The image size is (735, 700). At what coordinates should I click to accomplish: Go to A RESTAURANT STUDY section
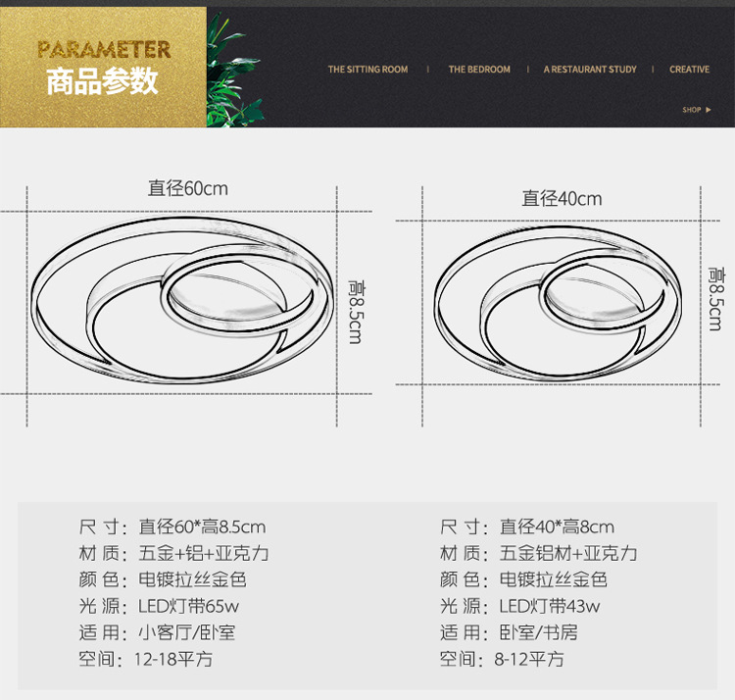590,70
